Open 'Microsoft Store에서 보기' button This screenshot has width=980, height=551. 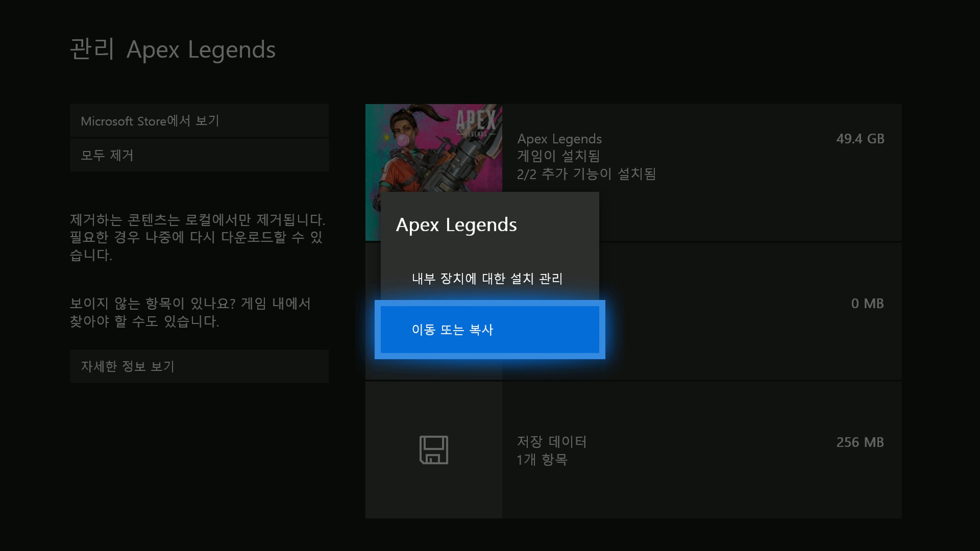[x=199, y=121]
